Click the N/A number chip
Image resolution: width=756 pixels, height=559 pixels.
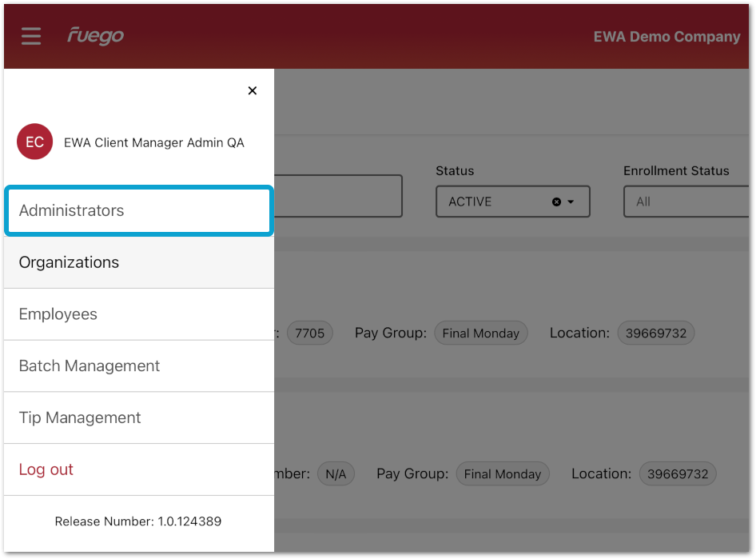[336, 474]
